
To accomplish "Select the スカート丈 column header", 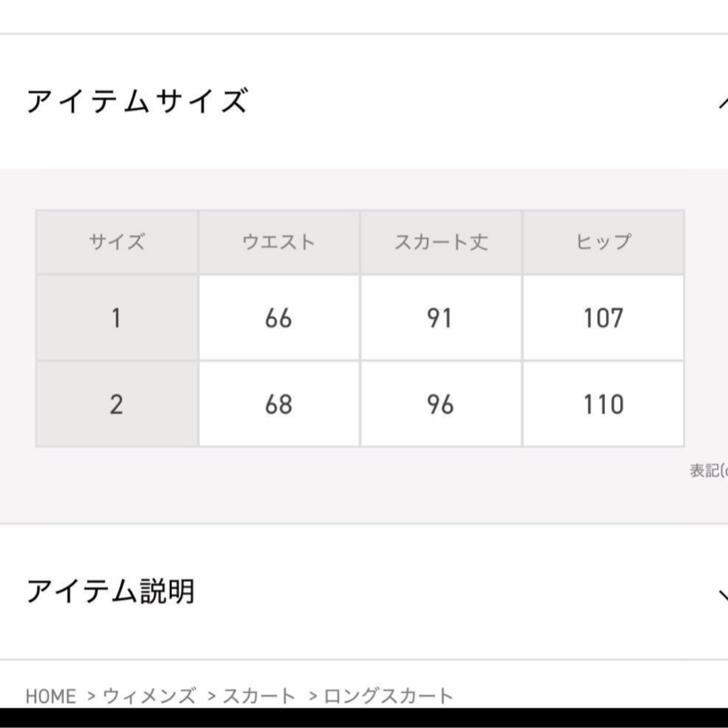I will 441,242.
